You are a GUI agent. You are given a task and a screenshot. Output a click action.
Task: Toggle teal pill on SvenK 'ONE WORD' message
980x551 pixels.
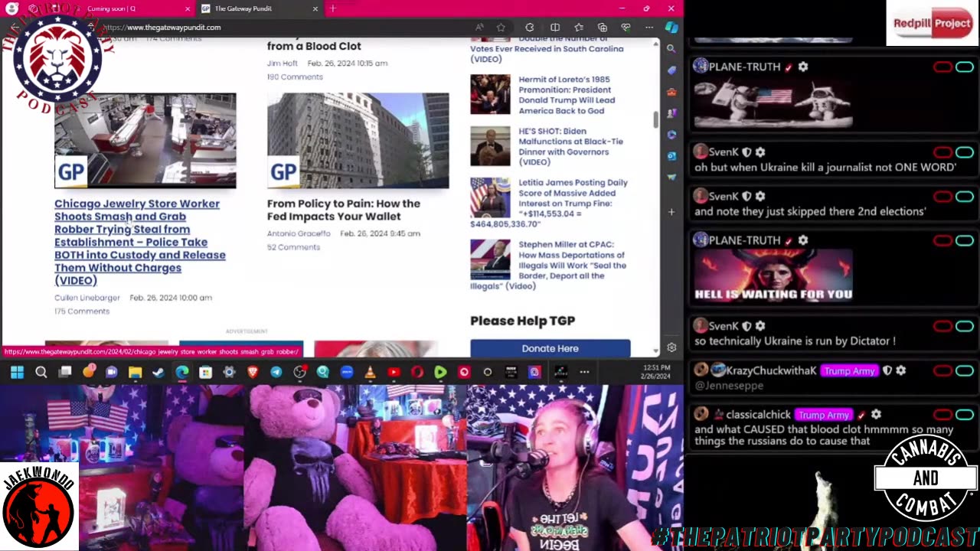tap(965, 152)
